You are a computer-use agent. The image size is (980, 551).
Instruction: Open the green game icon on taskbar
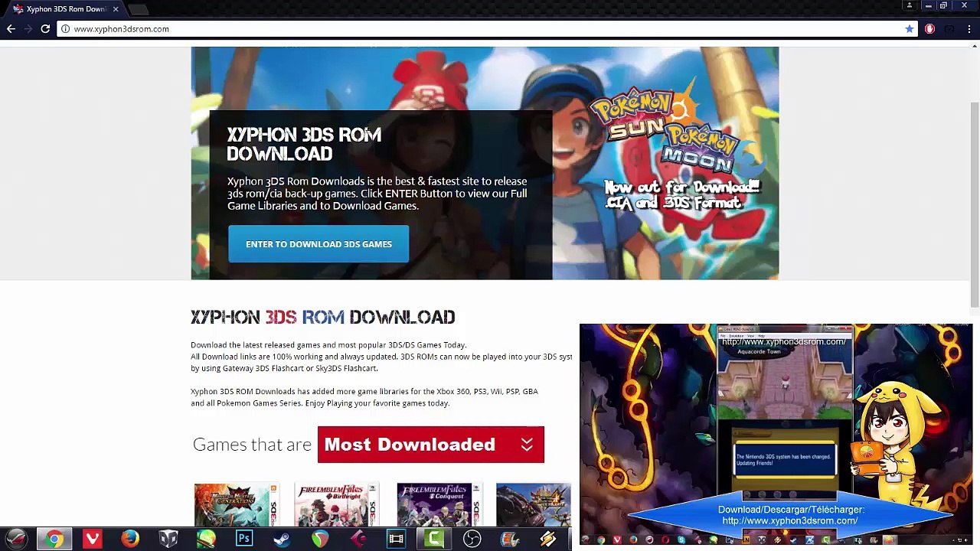point(206,540)
